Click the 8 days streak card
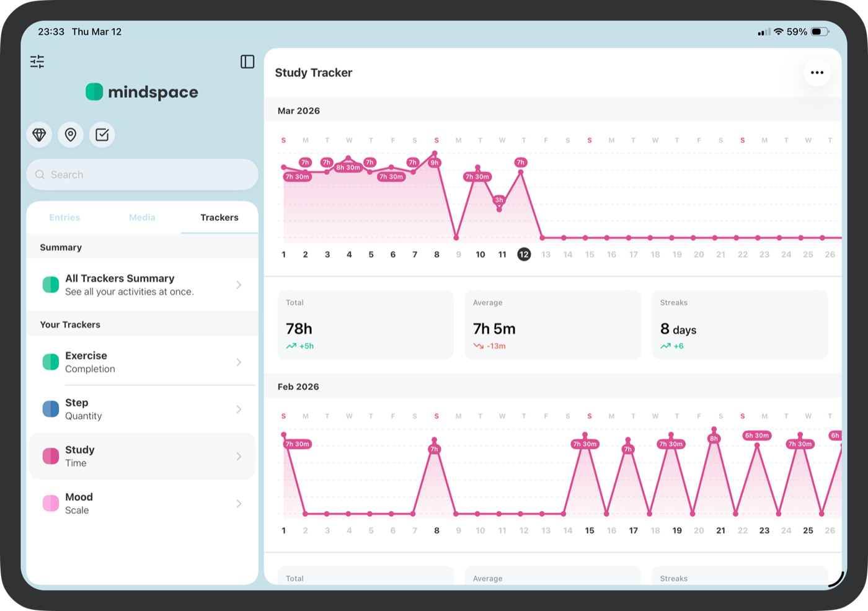This screenshot has height=611, width=868. pos(739,324)
